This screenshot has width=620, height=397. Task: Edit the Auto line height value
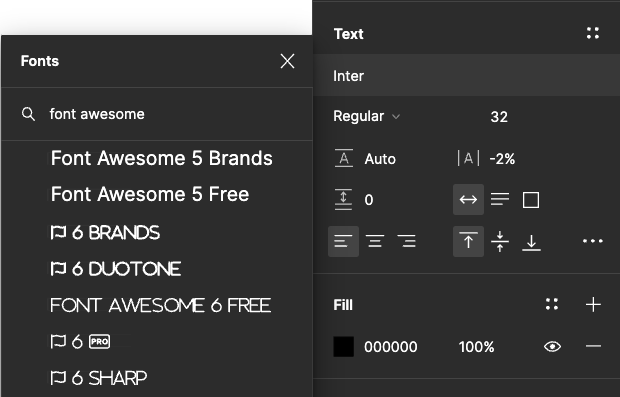(380, 159)
